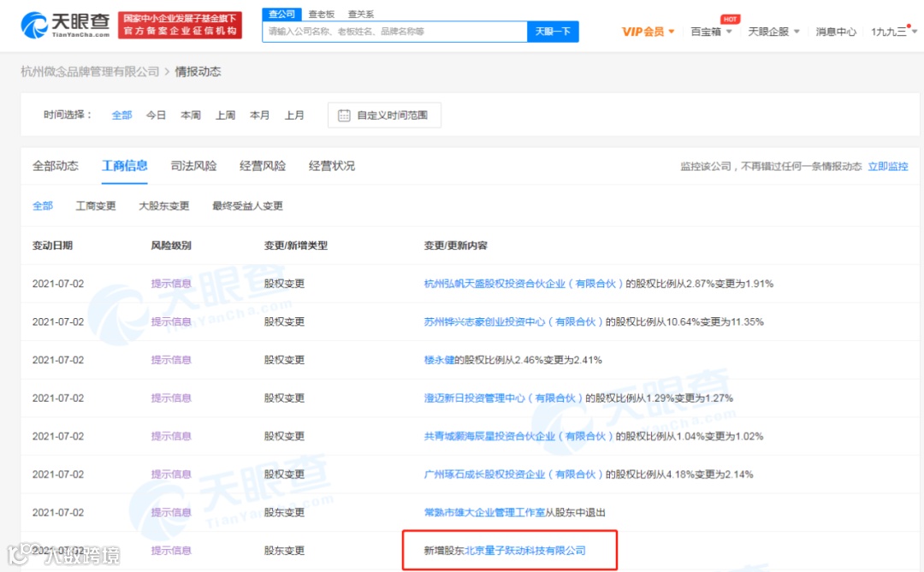Viewport: 924px width, 572px height.
Task: Select 全部 time filter
Action: (122, 115)
